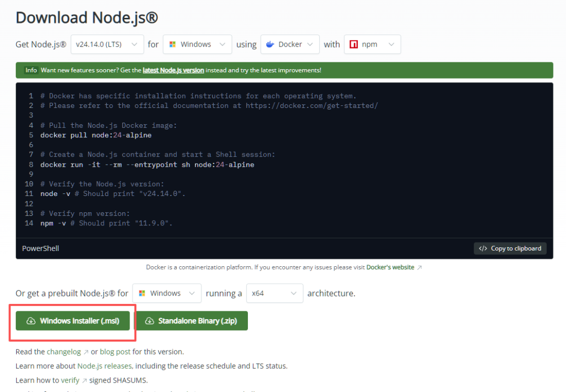Click the Info badge in the green banner
The width and height of the screenshot is (566, 392).
[31, 70]
